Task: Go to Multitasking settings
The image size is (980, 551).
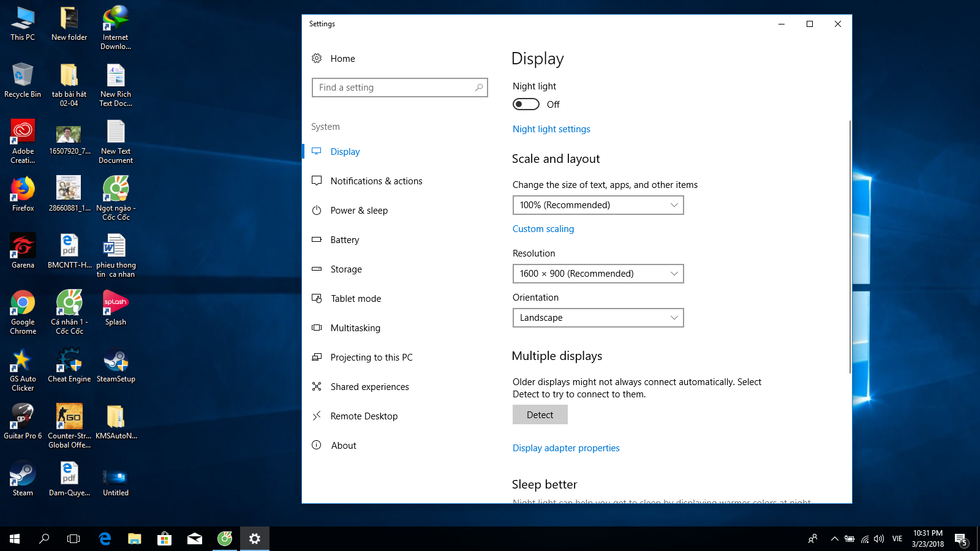Action: click(x=355, y=328)
